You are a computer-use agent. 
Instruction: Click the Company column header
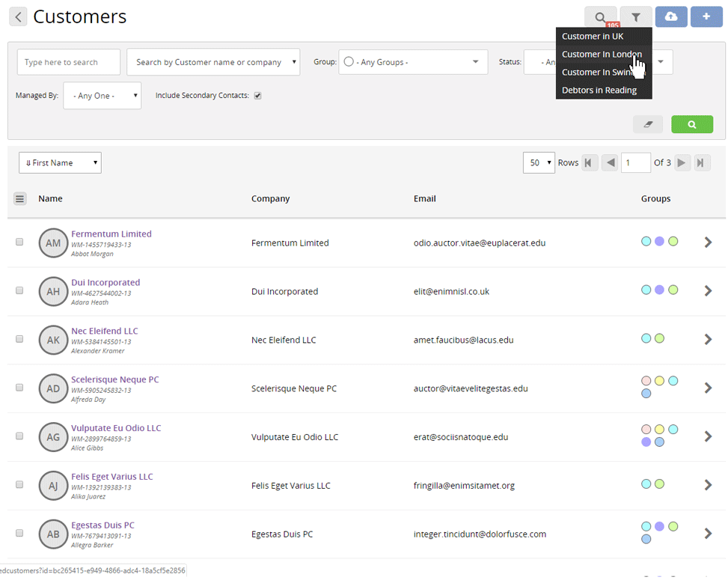click(x=270, y=199)
